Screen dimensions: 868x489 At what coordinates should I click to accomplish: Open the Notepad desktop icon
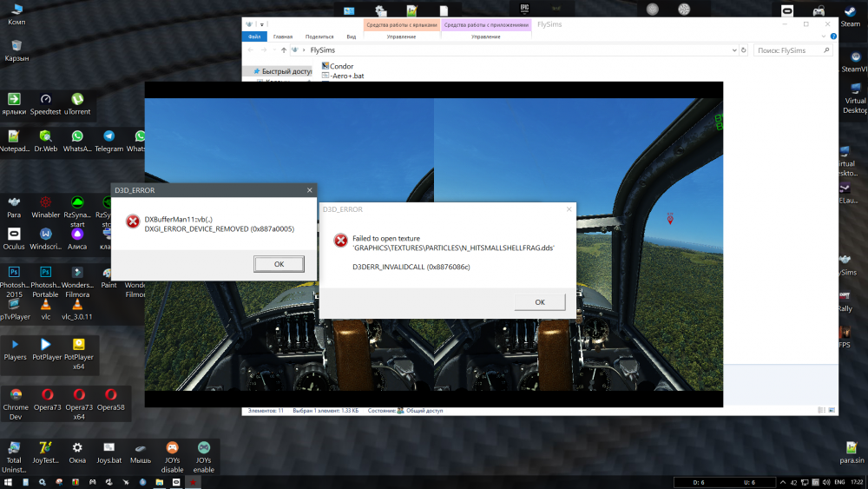tap(14, 142)
